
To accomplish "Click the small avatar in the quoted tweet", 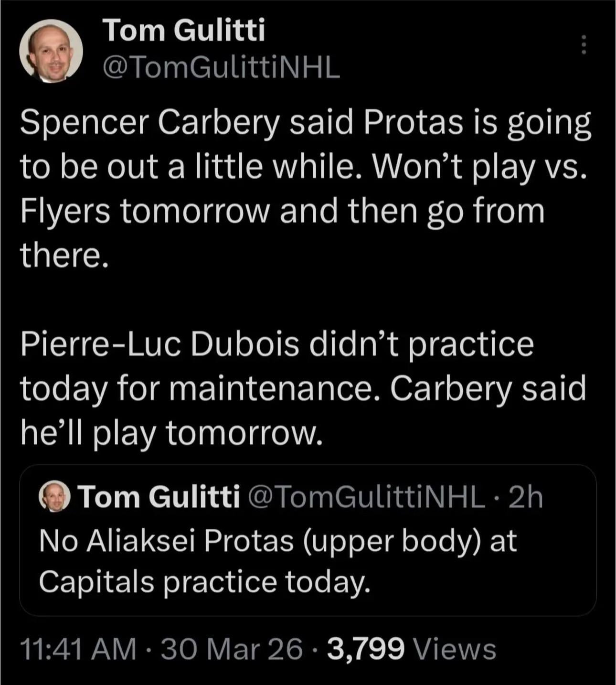I will 54,496.
